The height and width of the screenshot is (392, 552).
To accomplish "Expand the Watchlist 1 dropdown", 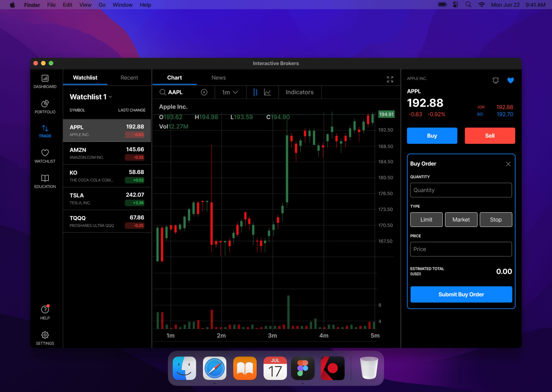I will coord(110,97).
